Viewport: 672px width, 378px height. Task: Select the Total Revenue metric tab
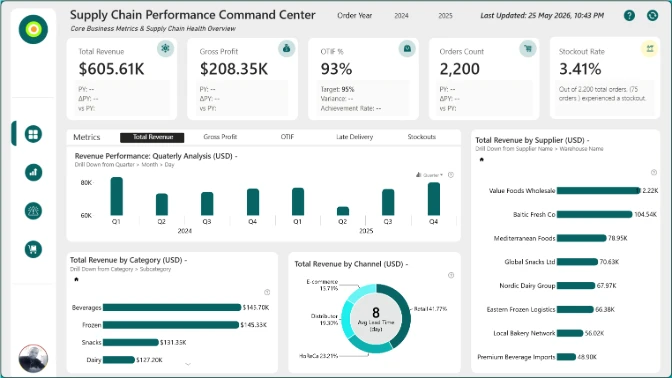[x=152, y=137]
